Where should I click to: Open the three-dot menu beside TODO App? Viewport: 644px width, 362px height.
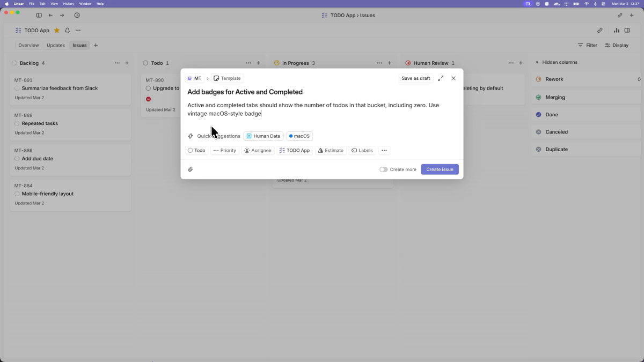(78, 31)
